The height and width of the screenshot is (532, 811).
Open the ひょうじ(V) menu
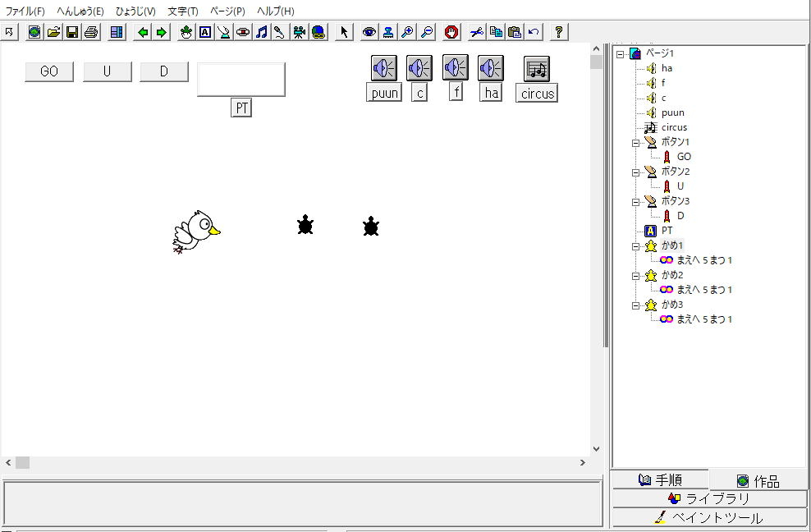click(x=135, y=11)
